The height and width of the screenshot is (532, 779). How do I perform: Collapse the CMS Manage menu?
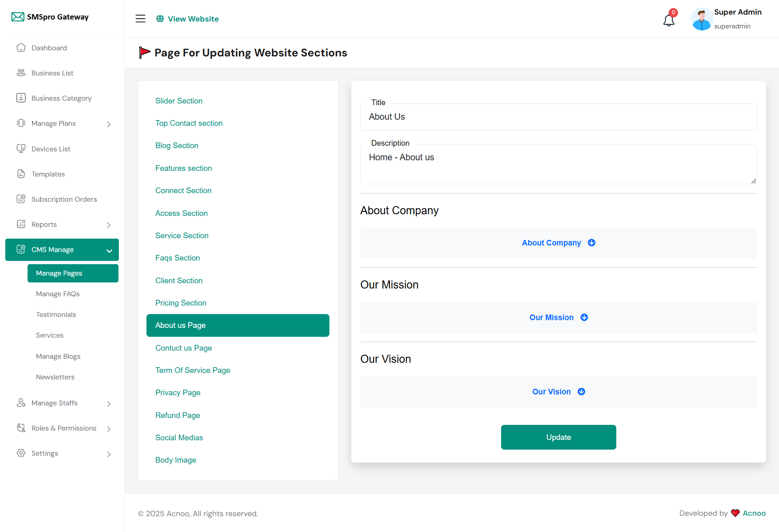(109, 250)
